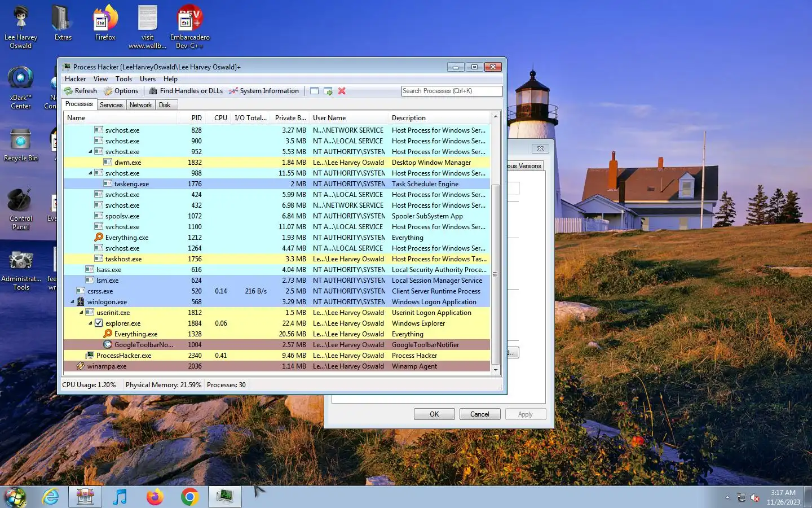
Task: Focus the Search Processes field
Action: pos(452,91)
